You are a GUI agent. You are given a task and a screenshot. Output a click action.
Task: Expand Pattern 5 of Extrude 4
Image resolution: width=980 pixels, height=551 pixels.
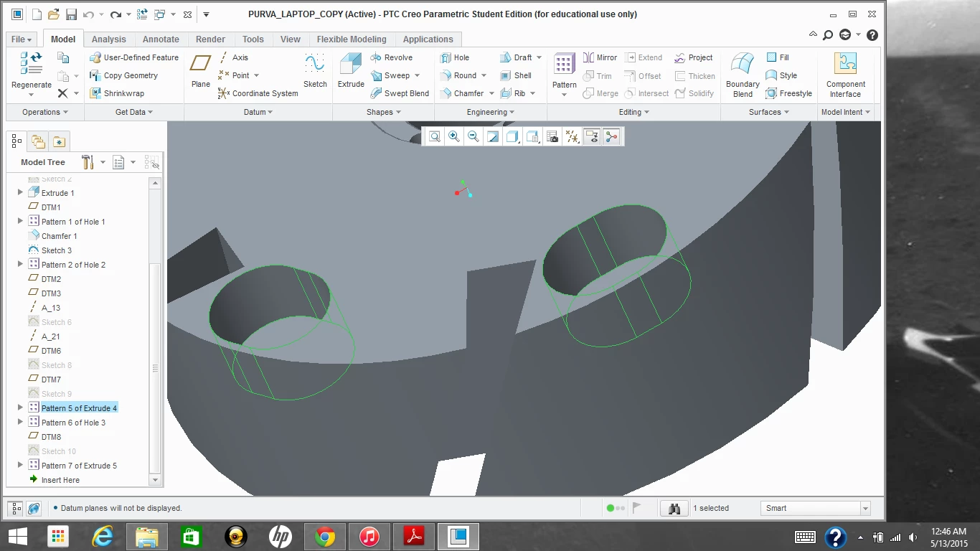20,408
